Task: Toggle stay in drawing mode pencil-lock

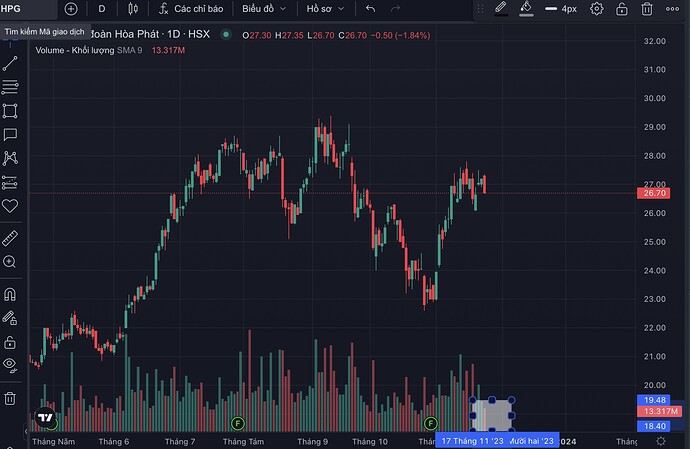Action: [10, 318]
